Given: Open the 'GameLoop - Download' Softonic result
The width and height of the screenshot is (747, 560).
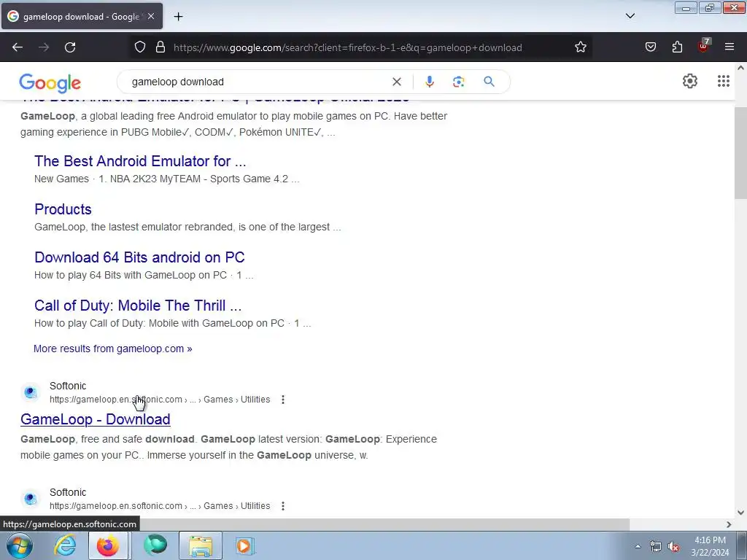Looking at the screenshot, I should [96, 419].
